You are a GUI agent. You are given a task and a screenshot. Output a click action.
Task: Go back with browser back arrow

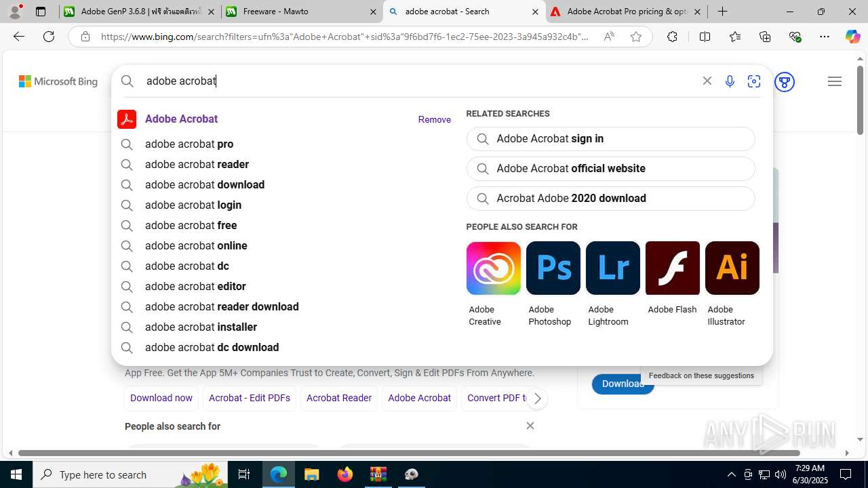(19, 37)
